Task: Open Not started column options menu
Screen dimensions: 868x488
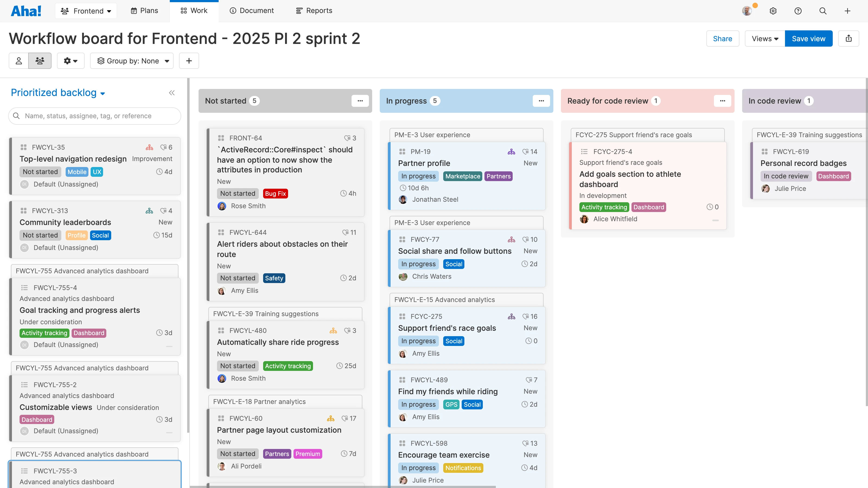Action: pyautogui.click(x=360, y=101)
